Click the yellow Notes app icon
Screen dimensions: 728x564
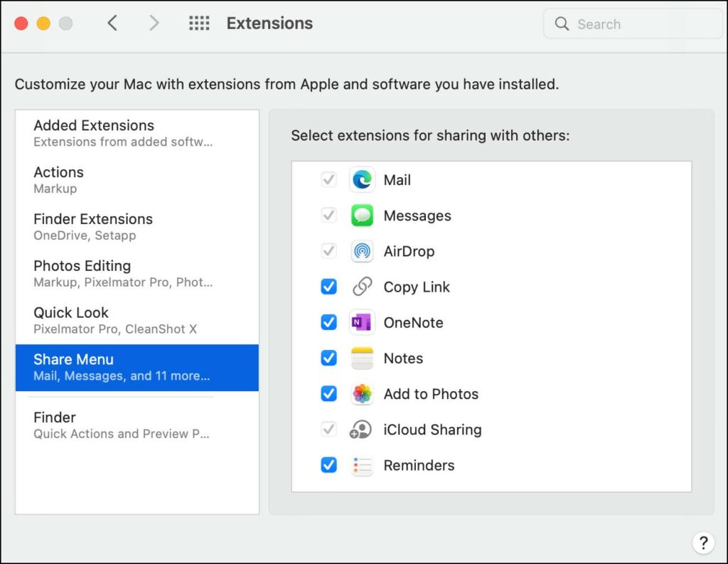362,358
